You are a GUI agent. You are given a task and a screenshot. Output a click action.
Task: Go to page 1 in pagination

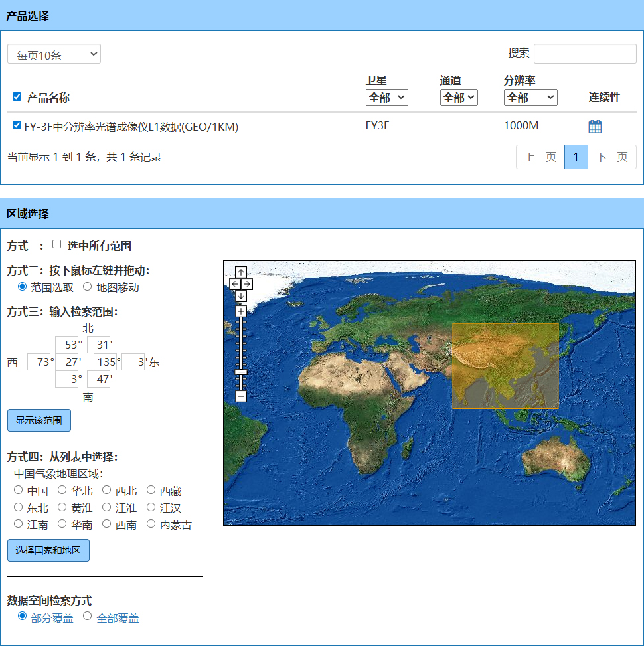[576, 157]
